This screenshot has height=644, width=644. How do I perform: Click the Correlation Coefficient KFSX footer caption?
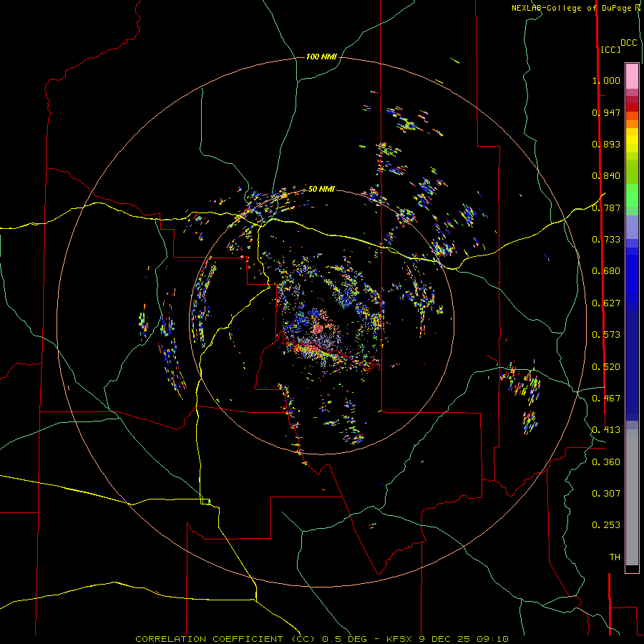[x=322, y=639]
